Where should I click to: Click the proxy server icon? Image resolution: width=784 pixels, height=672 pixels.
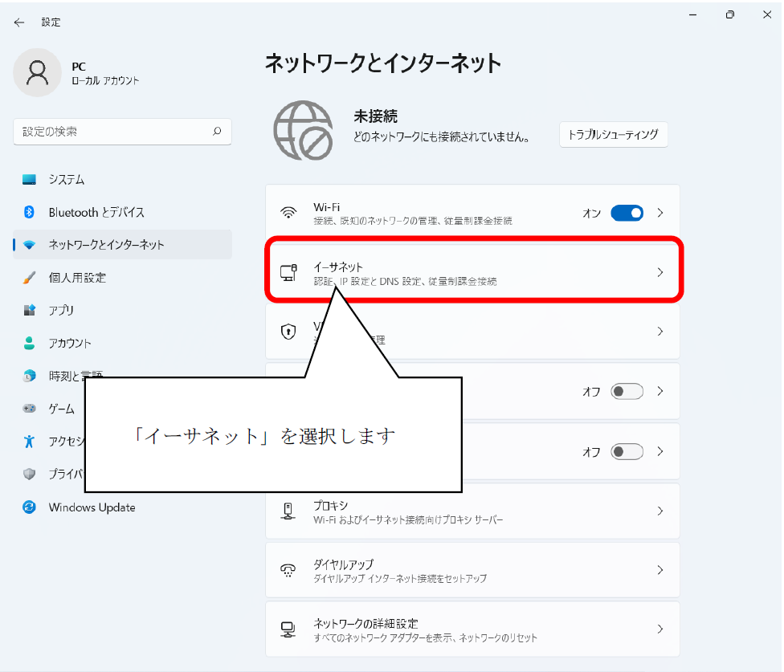(x=288, y=511)
